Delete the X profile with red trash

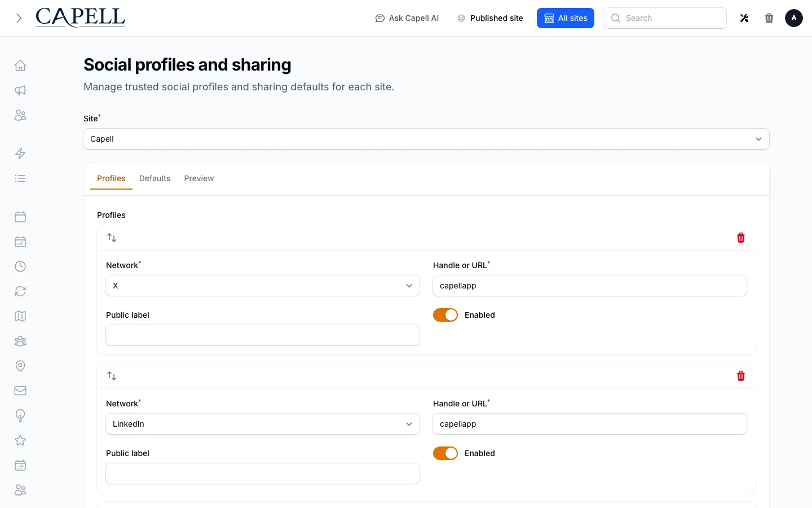tap(741, 238)
